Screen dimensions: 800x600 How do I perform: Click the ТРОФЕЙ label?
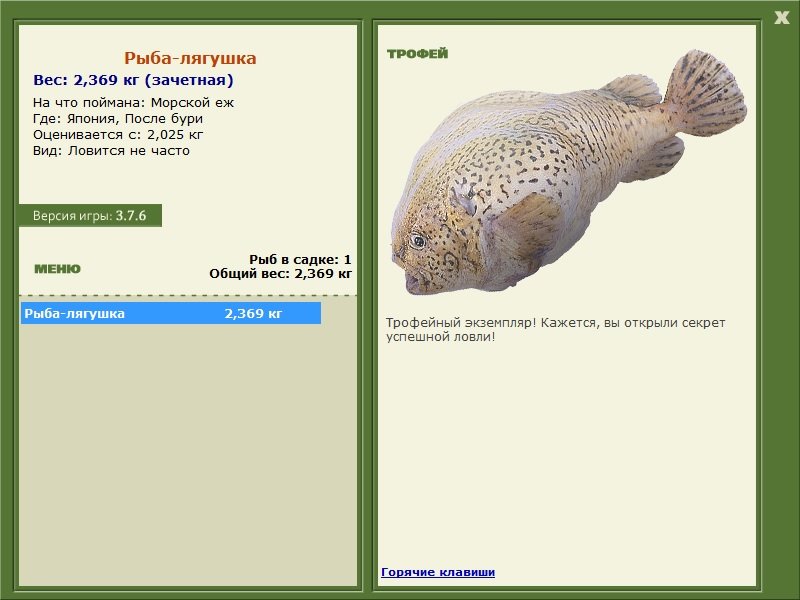[x=417, y=54]
